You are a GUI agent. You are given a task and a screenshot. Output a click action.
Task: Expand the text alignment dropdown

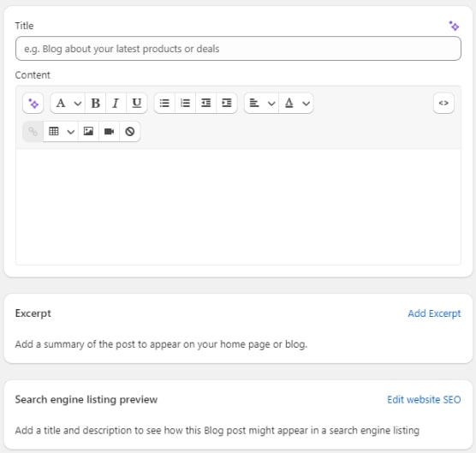[x=261, y=104]
